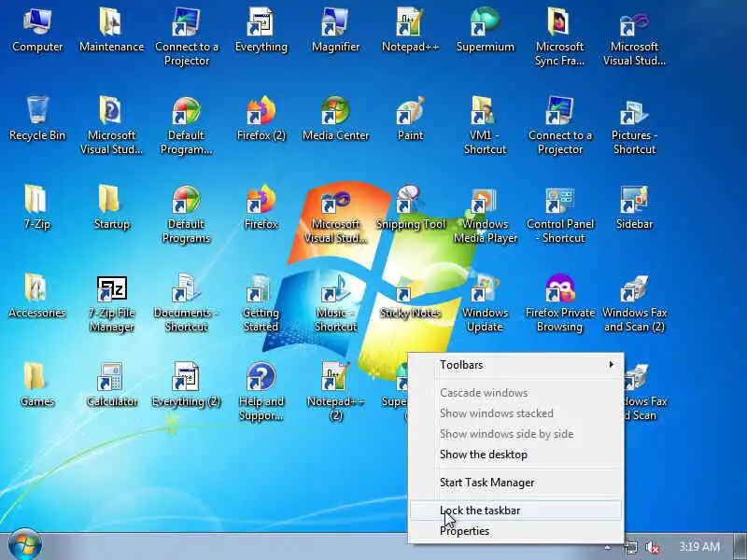The height and width of the screenshot is (560, 747).
Task: Select the Microsoft Sync Fra... folder icon
Action: (x=559, y=36)
